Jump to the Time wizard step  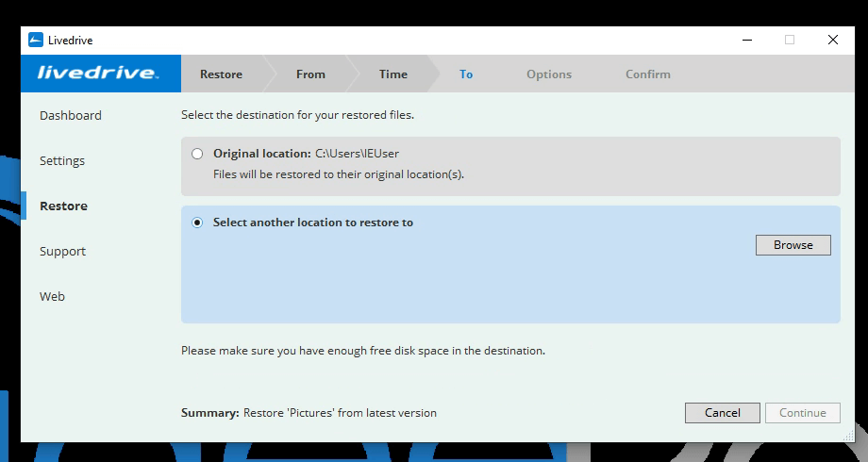393,74
